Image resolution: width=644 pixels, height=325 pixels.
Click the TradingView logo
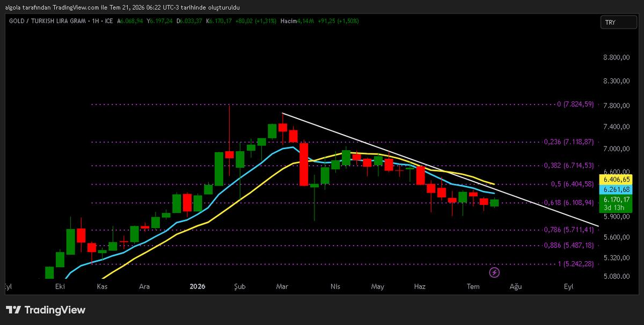pos(46,310)
